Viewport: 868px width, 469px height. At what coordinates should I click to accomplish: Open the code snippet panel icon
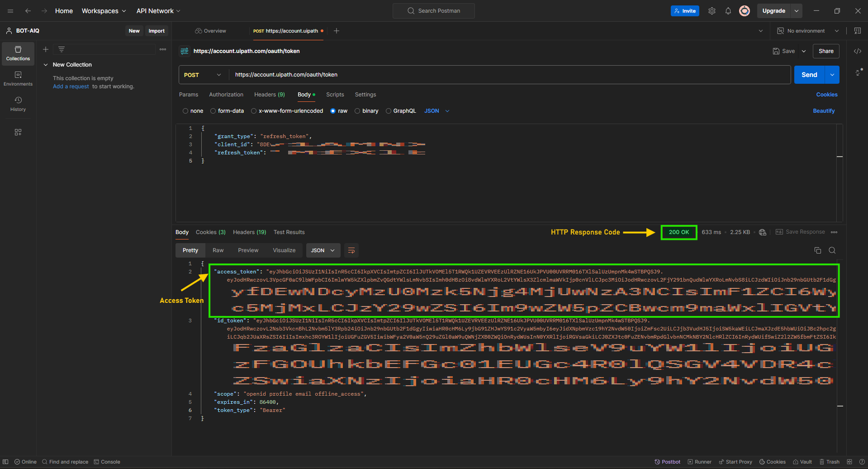point(858,51)
